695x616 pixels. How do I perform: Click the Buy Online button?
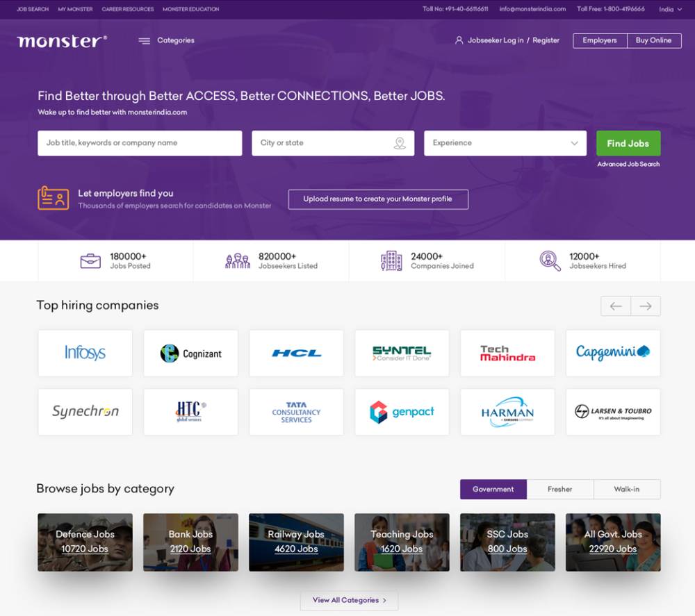click(x=654, y=41)
